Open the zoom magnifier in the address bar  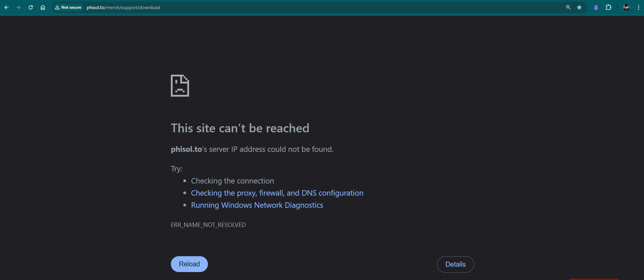pyautogui.click(x=568, y=7)
